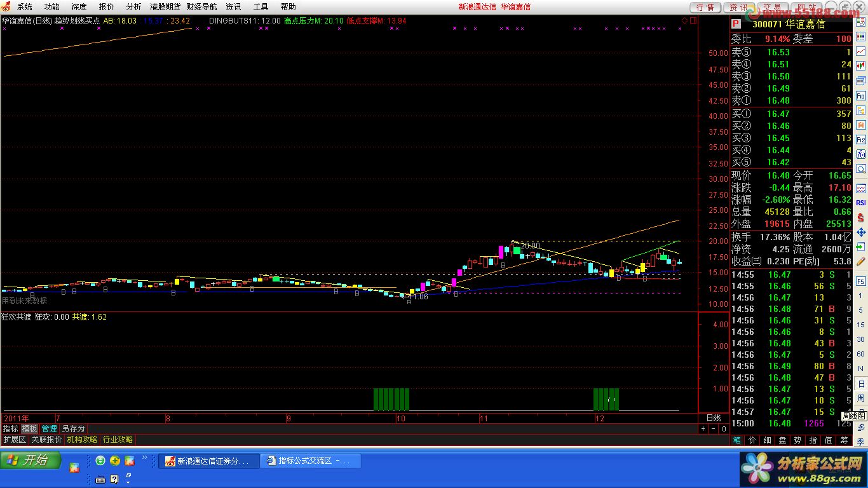Click the 交易 button in top bar

coord(771,7)
